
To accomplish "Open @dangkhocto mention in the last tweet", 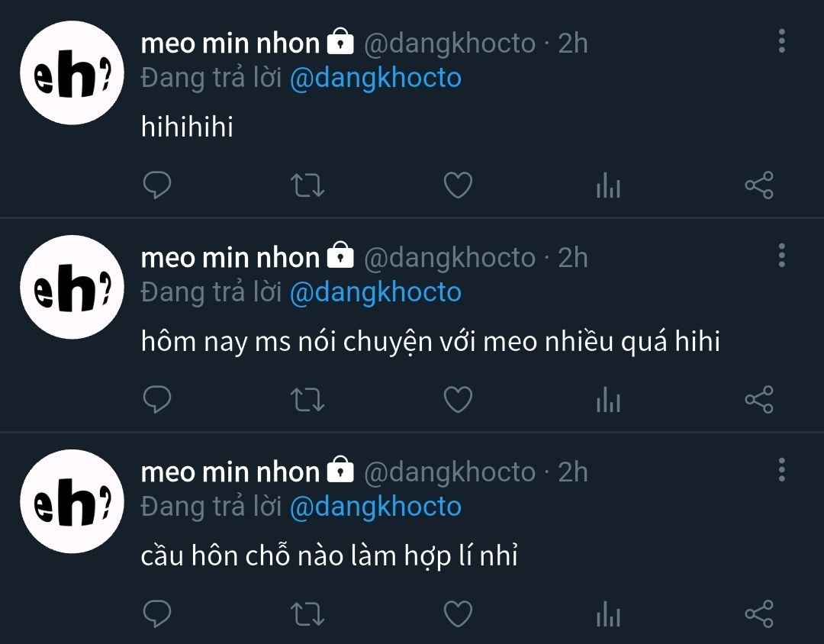I will pos(375,507).
